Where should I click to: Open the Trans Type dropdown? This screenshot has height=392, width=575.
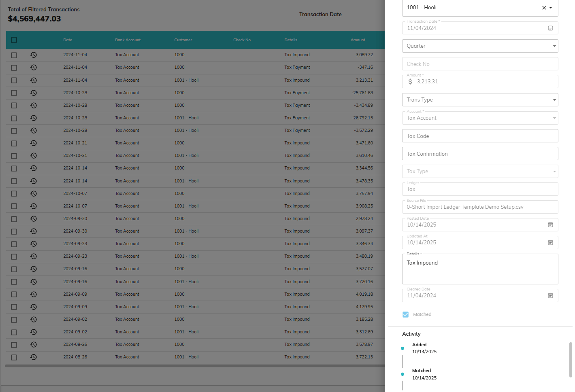tap(554, 100)
